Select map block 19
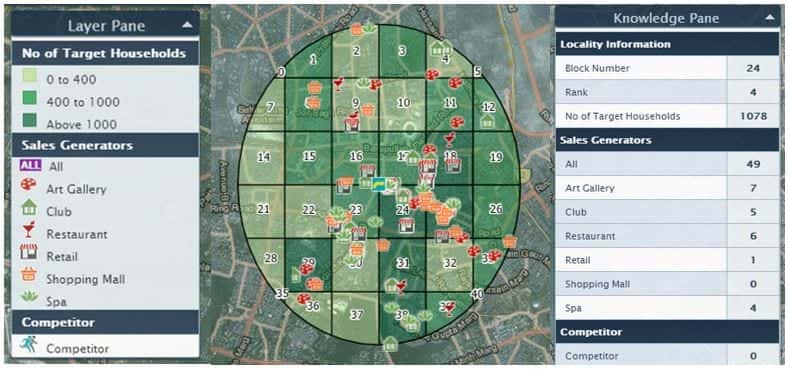The width and height of the screenshot is (789, 370). coord(496,158)
